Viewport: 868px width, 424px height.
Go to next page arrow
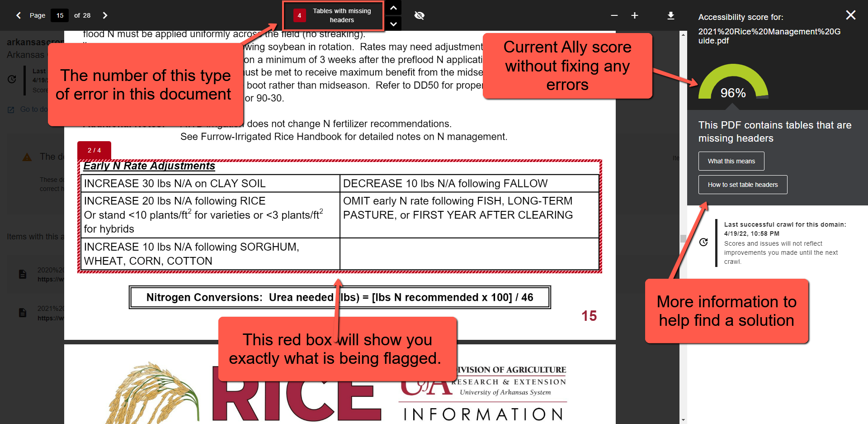(x=105, y=15)
